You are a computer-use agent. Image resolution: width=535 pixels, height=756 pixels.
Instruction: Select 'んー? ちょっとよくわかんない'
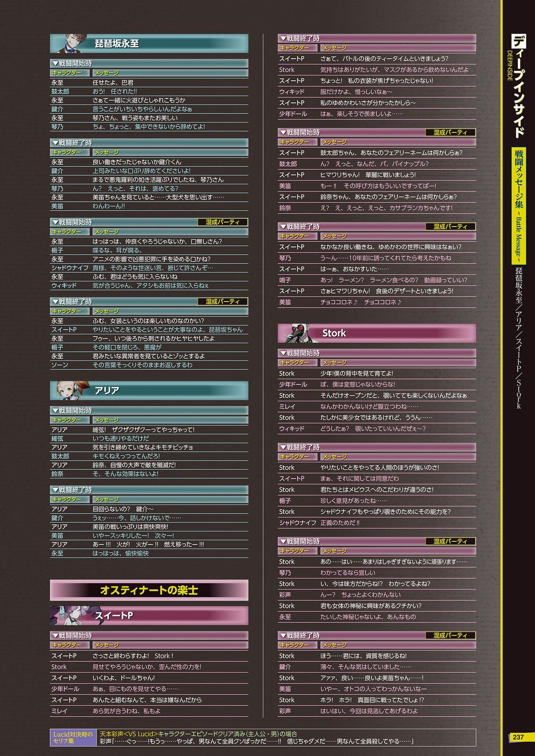tap(361, 595)
